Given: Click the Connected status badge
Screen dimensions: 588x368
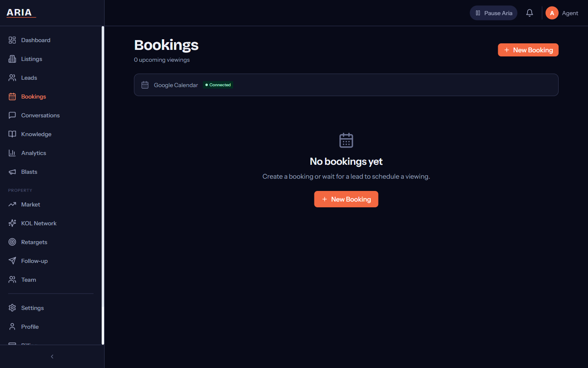Looking at the screenshot, I should click(218, 85).
